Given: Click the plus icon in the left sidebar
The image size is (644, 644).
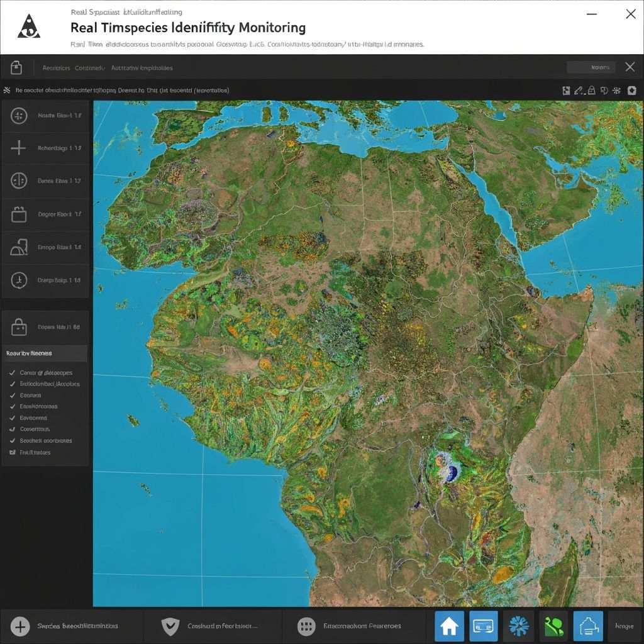Looking at the screenshot, I should [19, 148].
